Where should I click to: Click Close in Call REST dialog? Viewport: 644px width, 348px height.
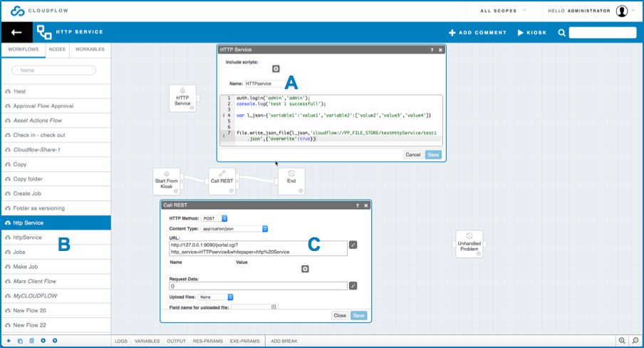pos(340,315)
